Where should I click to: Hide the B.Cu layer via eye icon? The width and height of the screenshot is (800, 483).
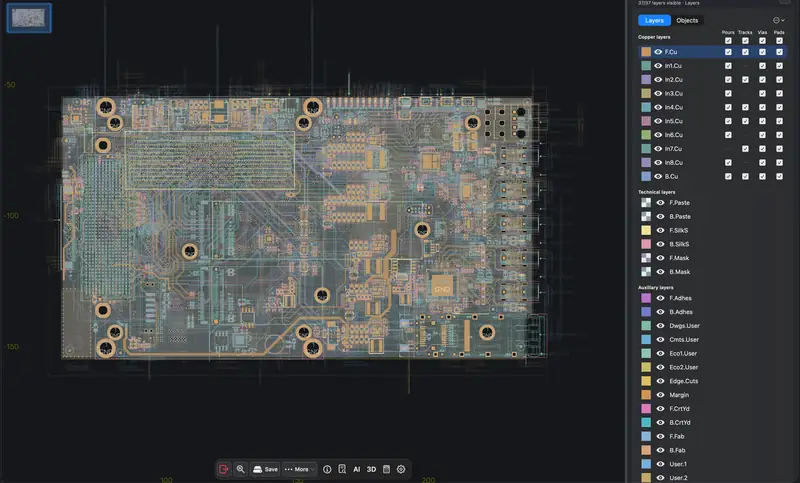click(658, 176)
